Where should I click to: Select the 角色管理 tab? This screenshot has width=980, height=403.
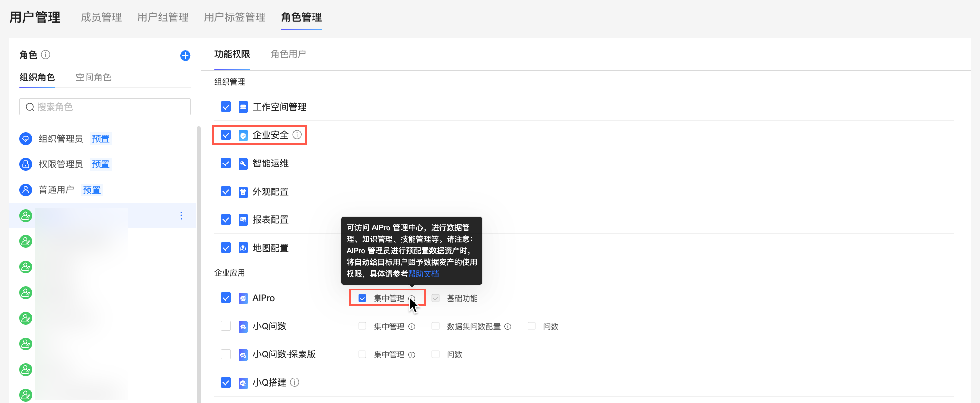[x=302, y=17]
